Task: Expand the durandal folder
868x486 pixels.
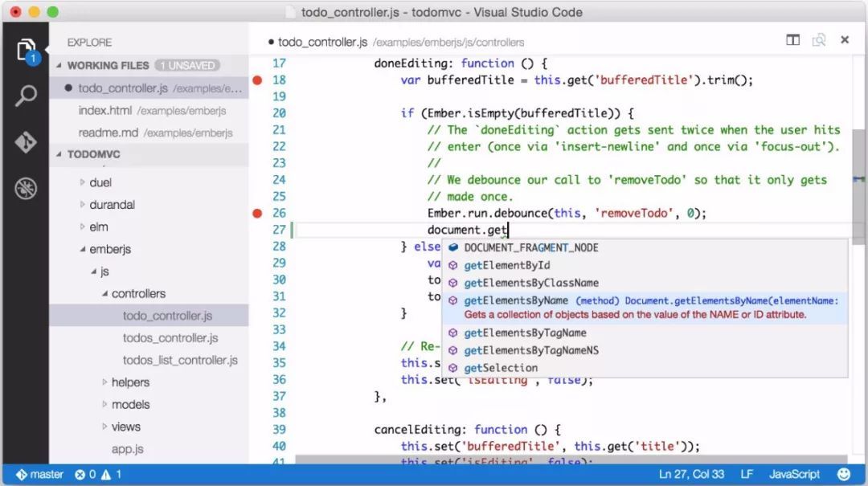Action: click(82, 204)
